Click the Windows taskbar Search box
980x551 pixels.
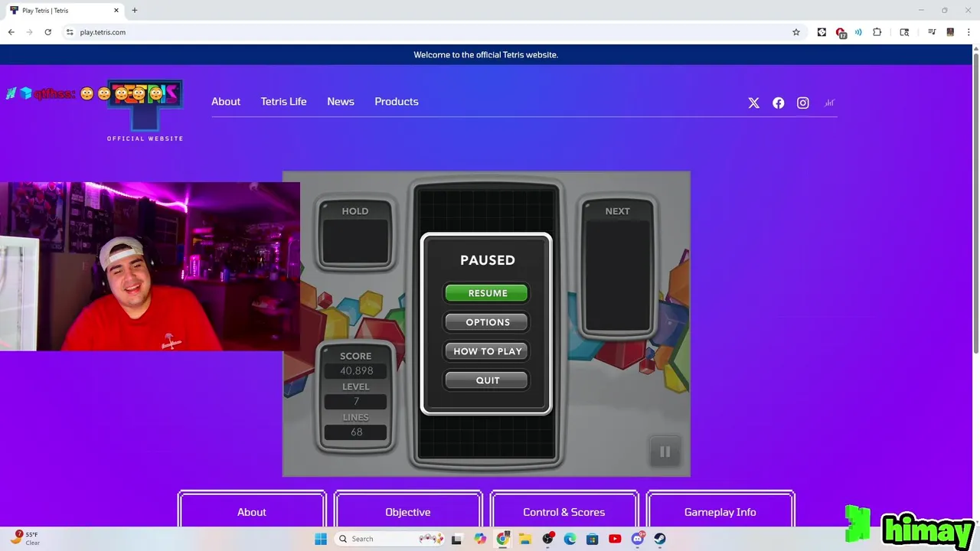pyautogui.click(x=390, y=539)
